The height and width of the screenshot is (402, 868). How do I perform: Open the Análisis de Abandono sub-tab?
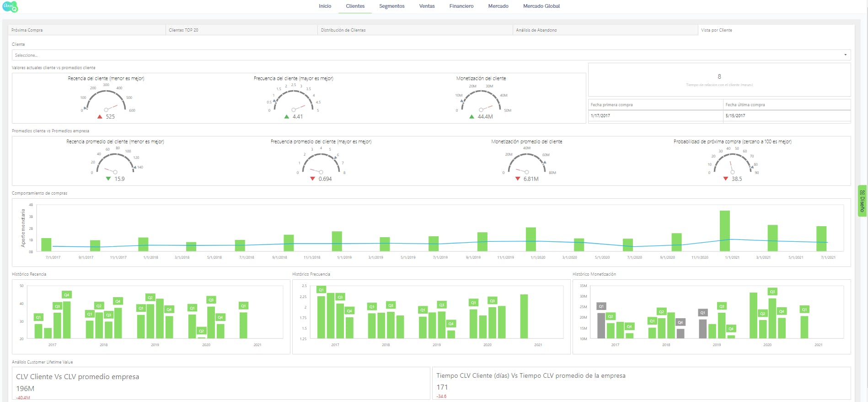click(605, 30)
